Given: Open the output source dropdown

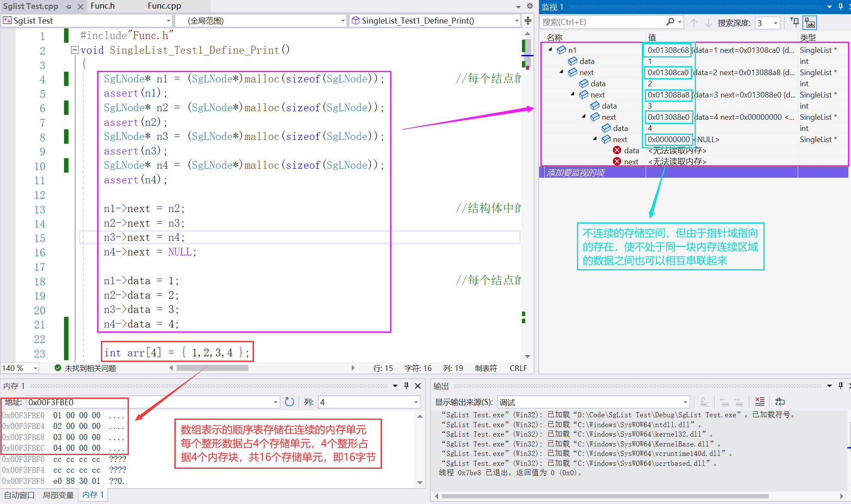Looking at the screenshot, I should [685, 402].
